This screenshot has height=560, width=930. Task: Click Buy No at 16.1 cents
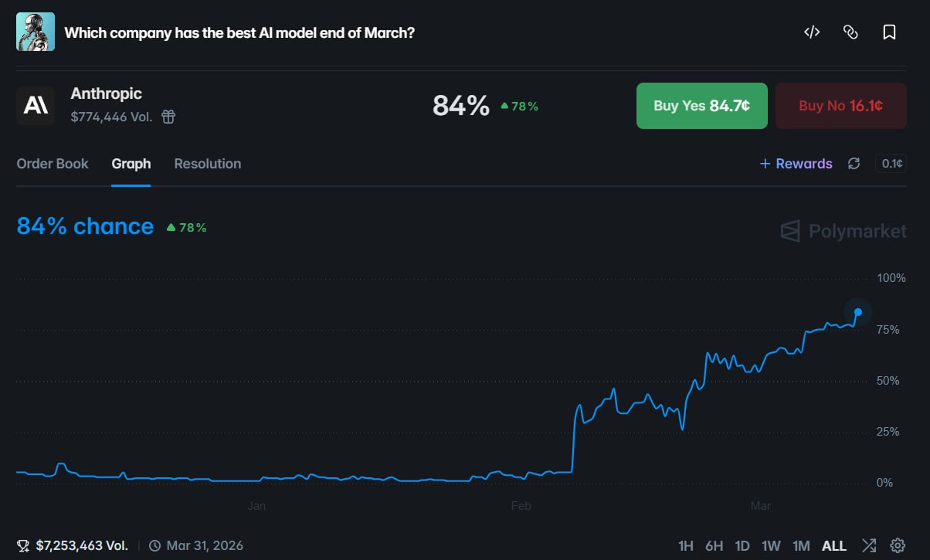[840, 106]
